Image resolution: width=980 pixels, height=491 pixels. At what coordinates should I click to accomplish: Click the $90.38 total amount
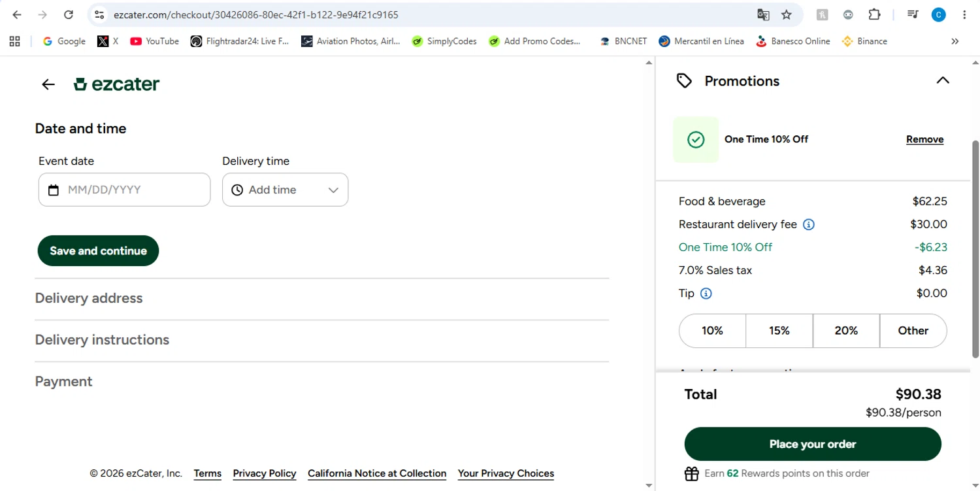(918, 394)
